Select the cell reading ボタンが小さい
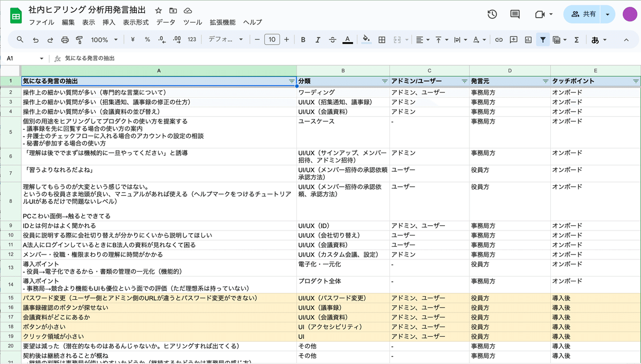The height and width of the screenshot is (364, 641). pos(159,327)
